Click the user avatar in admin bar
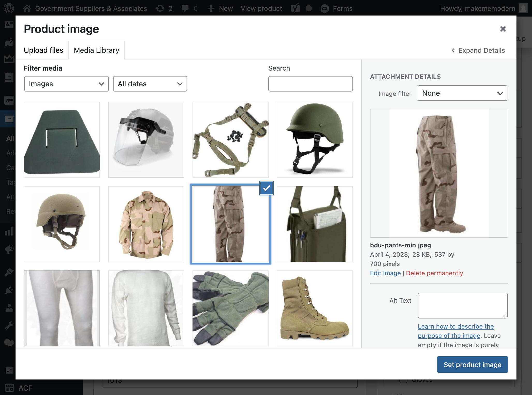 pyautogui.click(x=523, y=8)
